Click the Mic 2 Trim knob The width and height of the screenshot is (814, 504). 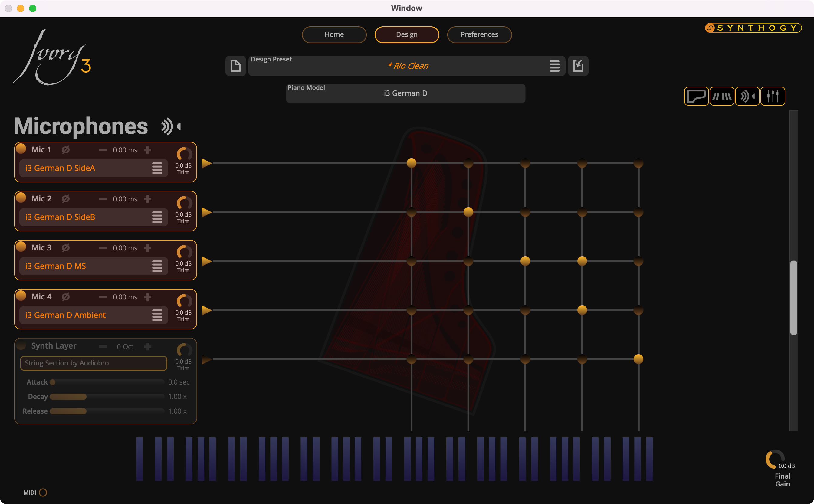click(x=184, y=203)
